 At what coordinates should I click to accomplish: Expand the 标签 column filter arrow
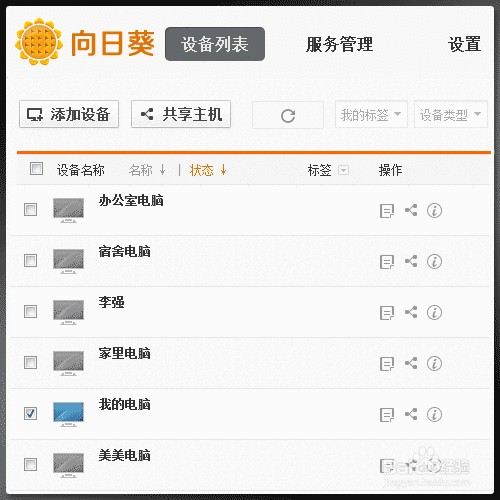343,170
